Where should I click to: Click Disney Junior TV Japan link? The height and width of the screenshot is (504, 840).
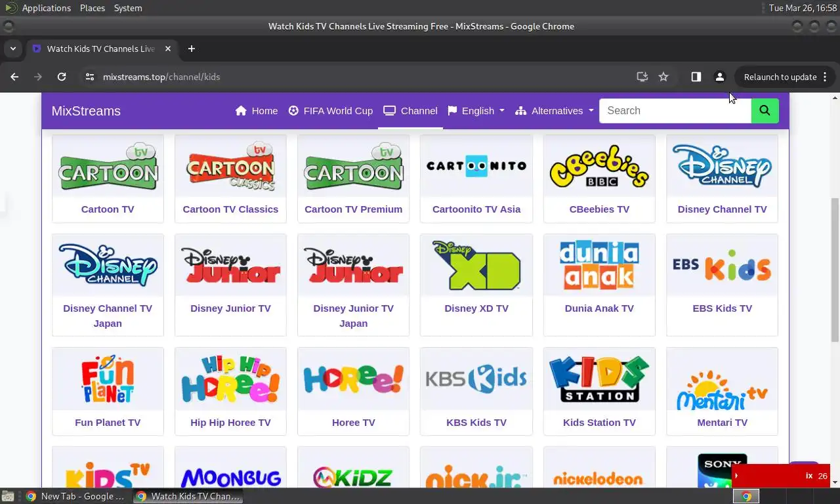coord(353,316)
